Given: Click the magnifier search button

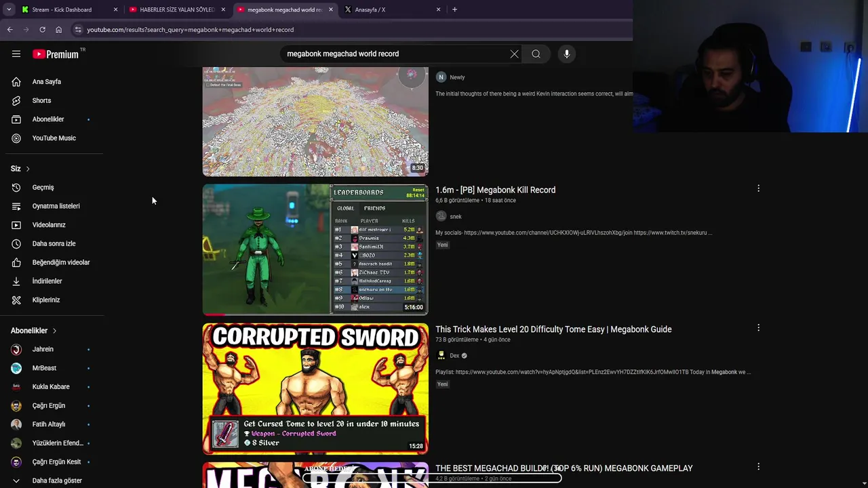Looking at the screenshot, I should click(536, 54).
